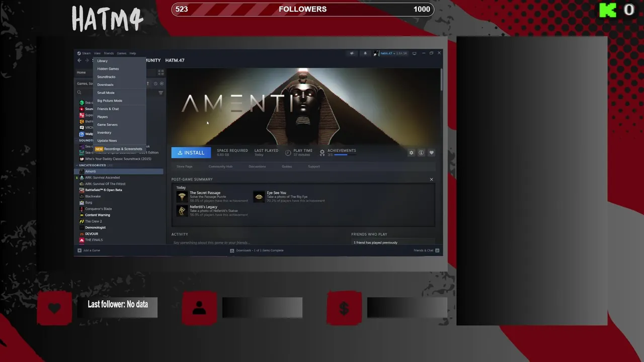Click the library grid view icon
The image size is (644, 362).
click(x=160, y=72)
